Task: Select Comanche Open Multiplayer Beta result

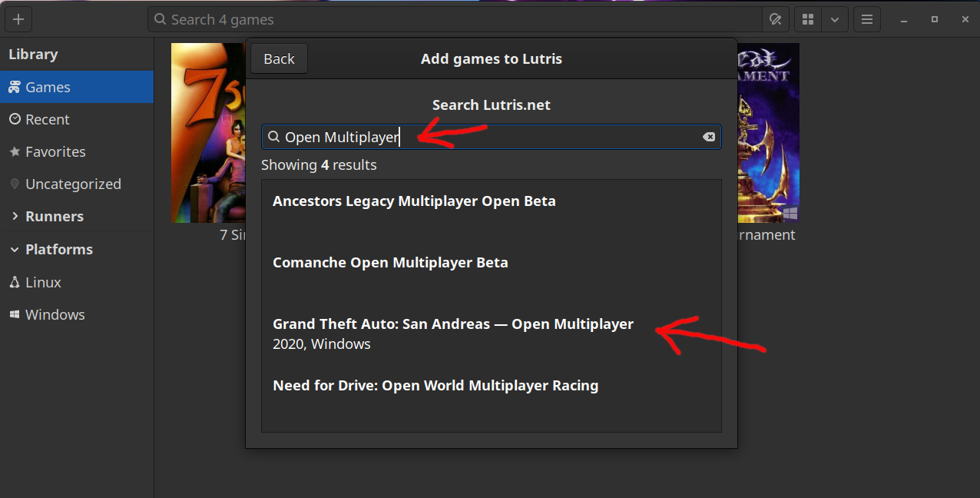Action: [492, 273]
